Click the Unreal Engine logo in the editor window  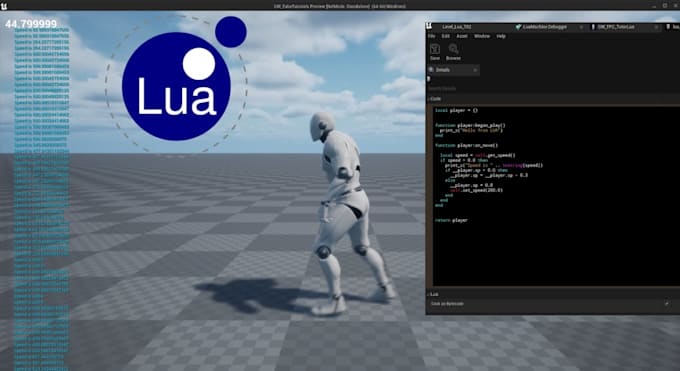(x=429, y=26)
